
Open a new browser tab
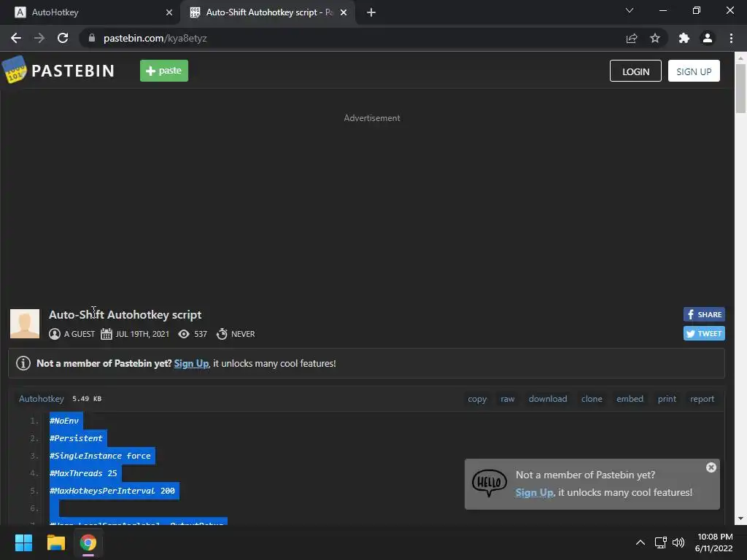pyautogui.click(x=371, y=12)
